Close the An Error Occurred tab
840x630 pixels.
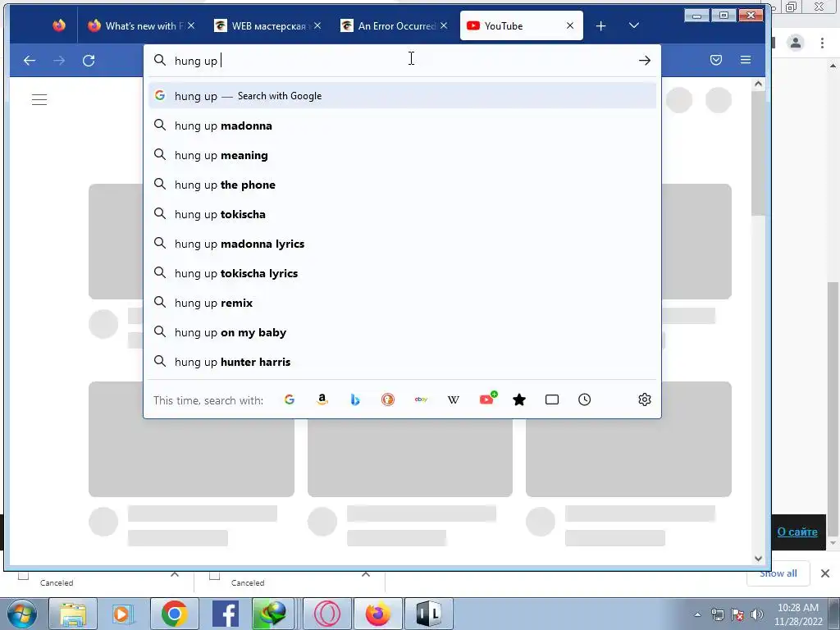click(444, 25)
